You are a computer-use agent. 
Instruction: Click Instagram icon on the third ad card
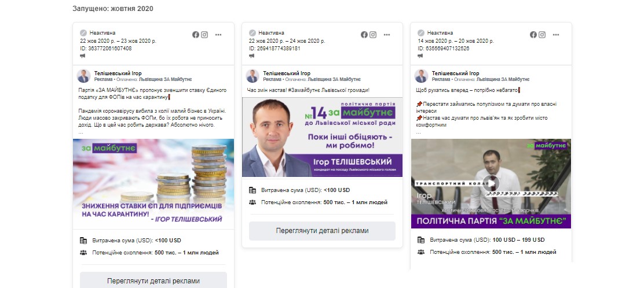[x=542, y=35]
